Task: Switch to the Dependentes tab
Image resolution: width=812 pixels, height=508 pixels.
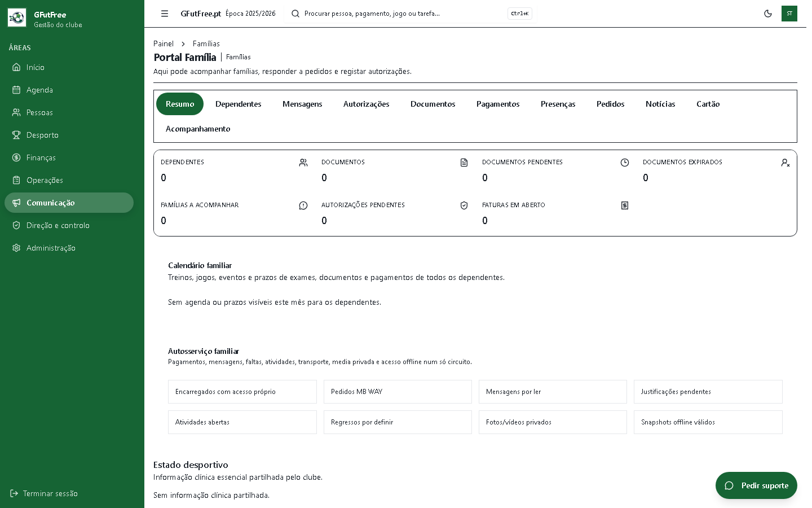Action: tap(239, 104)
